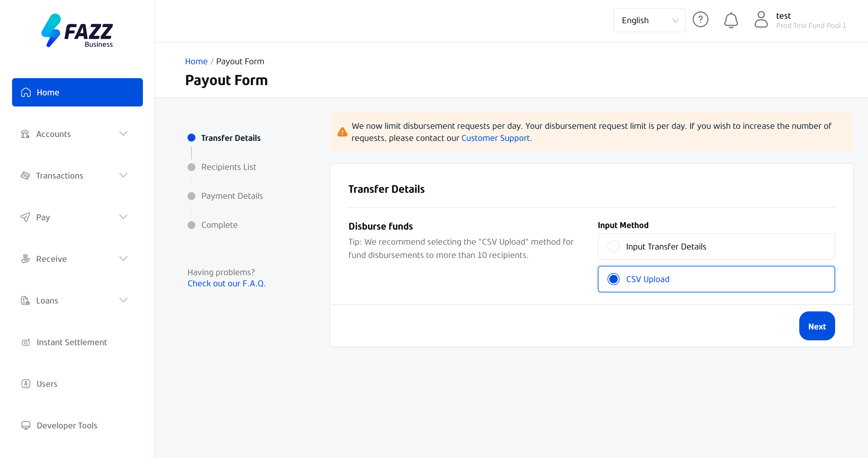
Task: Open the English language dropdown
Action: (649, 20)
